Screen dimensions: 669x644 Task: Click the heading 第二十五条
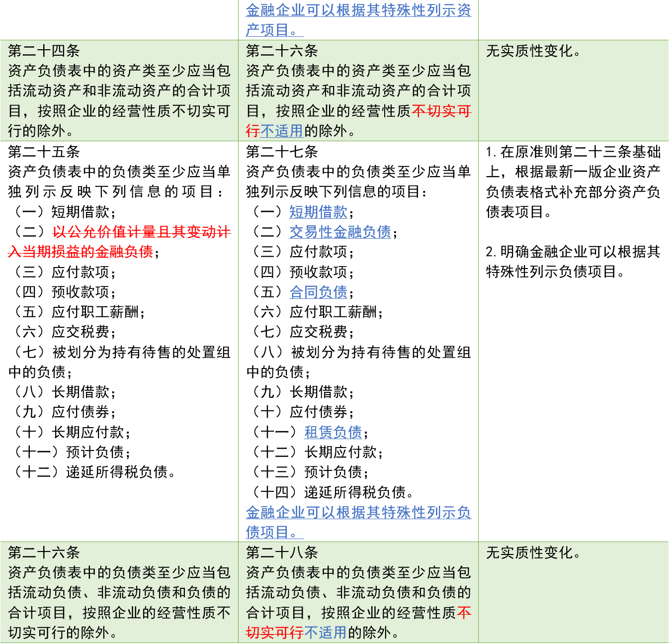(44, 152)
